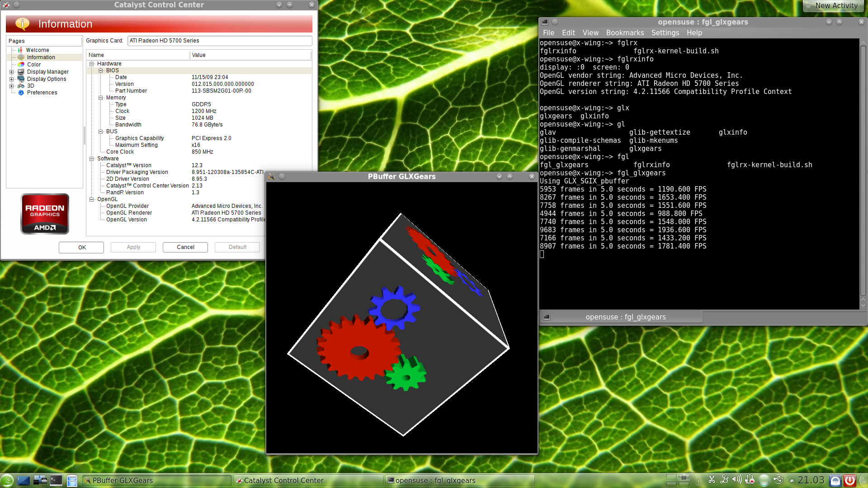Launch the terminal from panel icon
This screenshot has width=868, height=488.
(x=56, y=480)
